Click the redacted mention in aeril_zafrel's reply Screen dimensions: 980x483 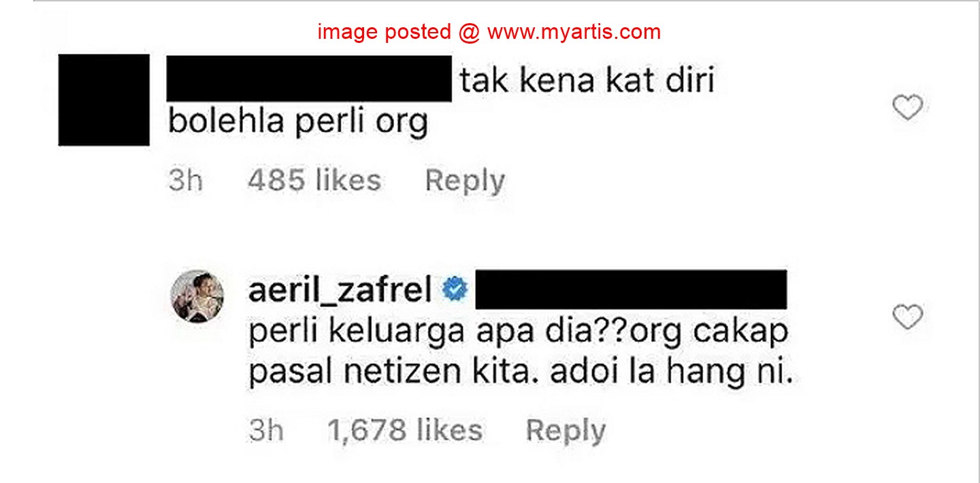(x=630, y=290)
